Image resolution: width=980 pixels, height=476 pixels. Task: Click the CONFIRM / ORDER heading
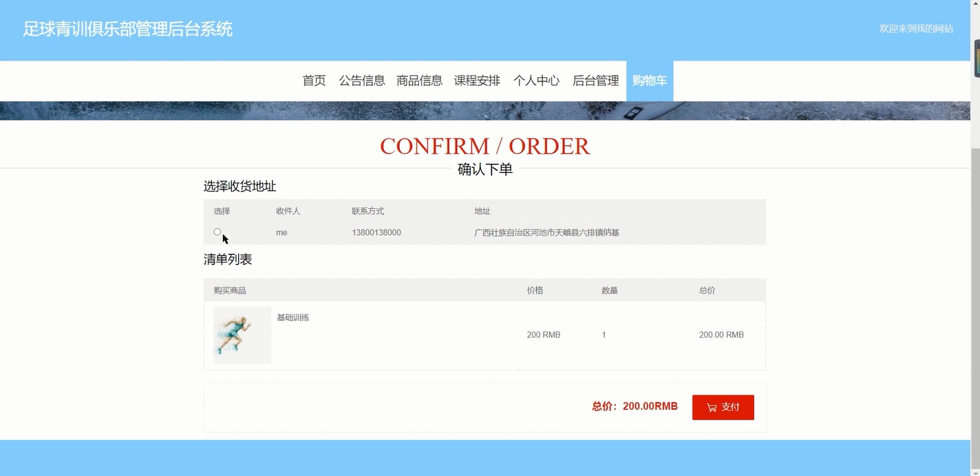tap(485, 146)
